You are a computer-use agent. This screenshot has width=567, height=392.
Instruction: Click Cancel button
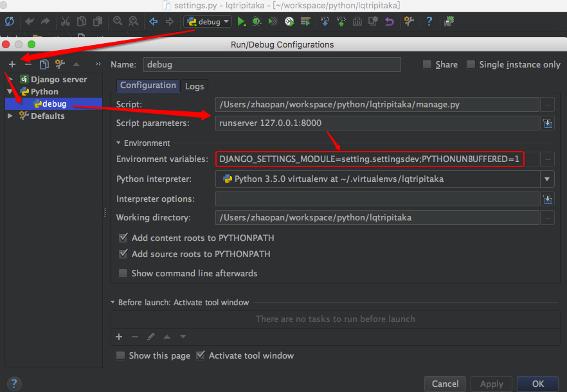(x=445, y=384)
